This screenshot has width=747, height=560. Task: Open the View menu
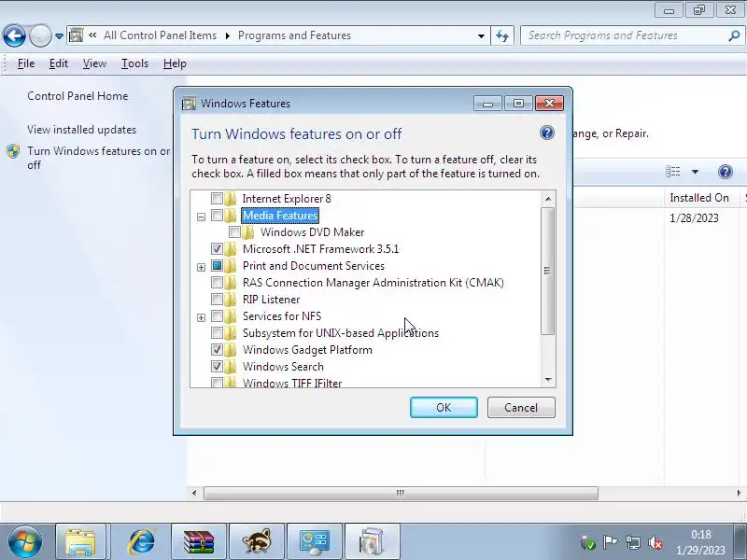[94, 63]
